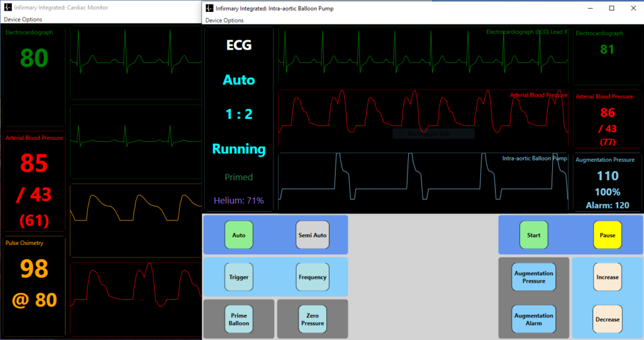Click the red arterial waveform in Cardiac Monitor
Viewport: 644px width, 340px height.
point(136,299)
